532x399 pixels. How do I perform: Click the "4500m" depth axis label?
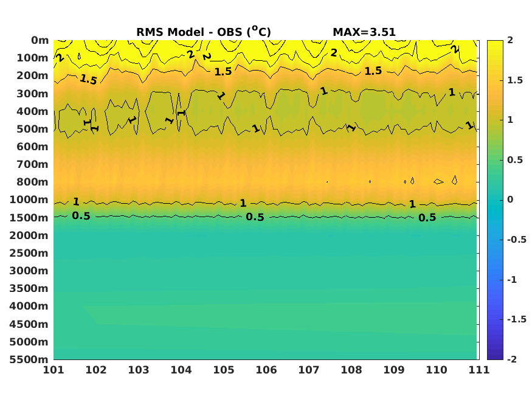[29, 324]
